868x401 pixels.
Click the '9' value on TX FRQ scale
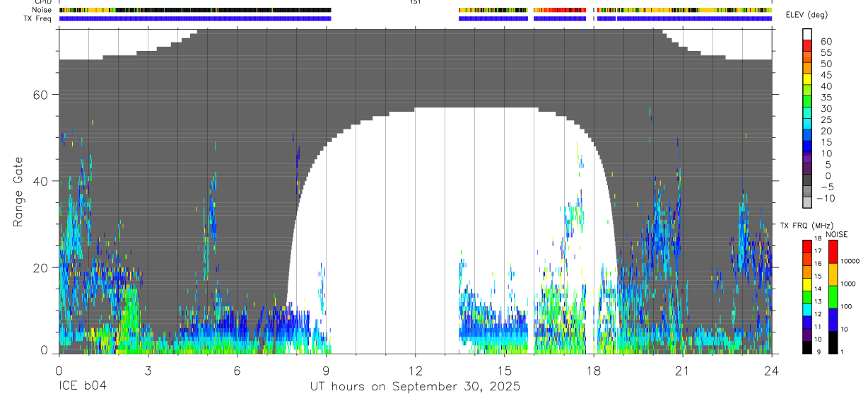819,352
